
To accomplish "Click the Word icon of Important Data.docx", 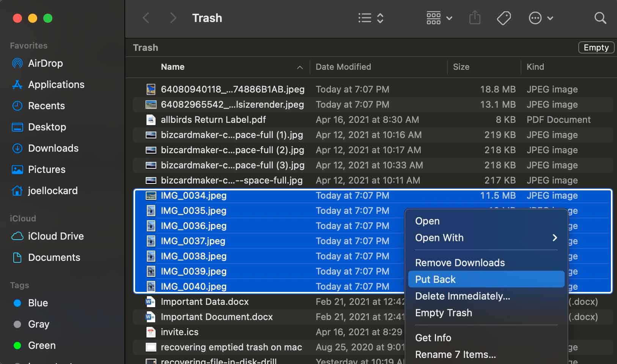I will (x=151, y=301).
